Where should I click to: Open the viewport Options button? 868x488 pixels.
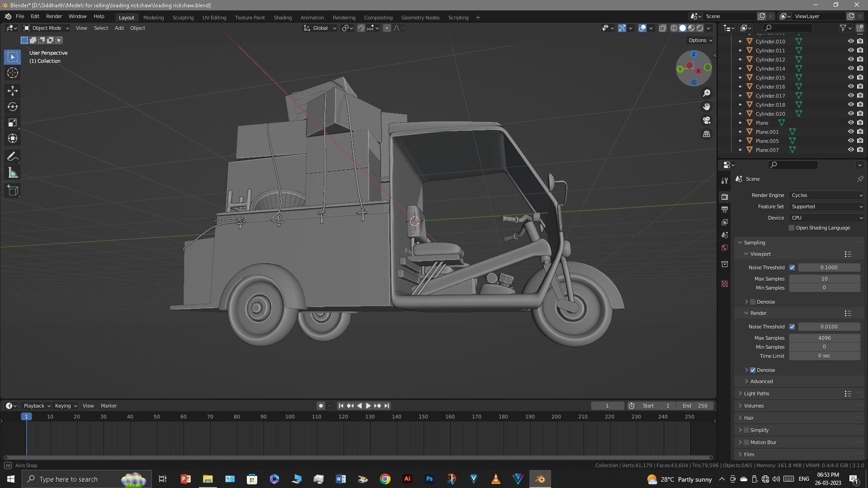700,40
